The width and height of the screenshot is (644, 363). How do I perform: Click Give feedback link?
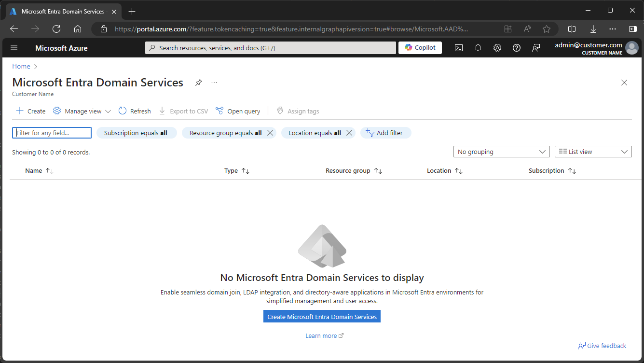coord(602,346)
